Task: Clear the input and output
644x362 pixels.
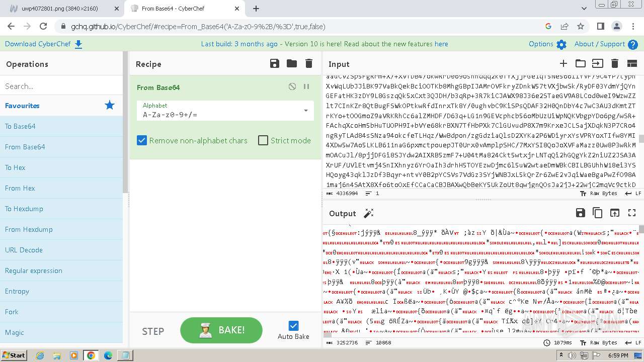Action: (614, 63)
